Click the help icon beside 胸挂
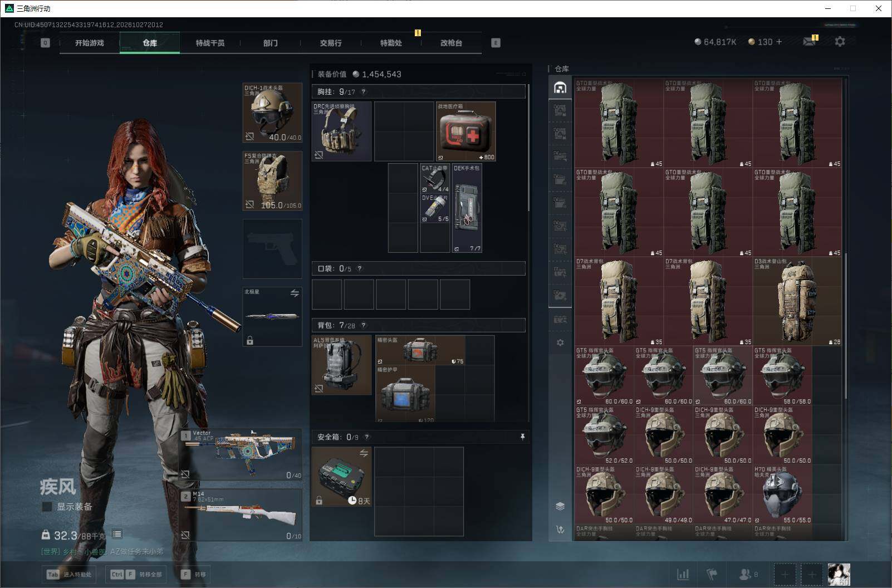 (364, 92)
